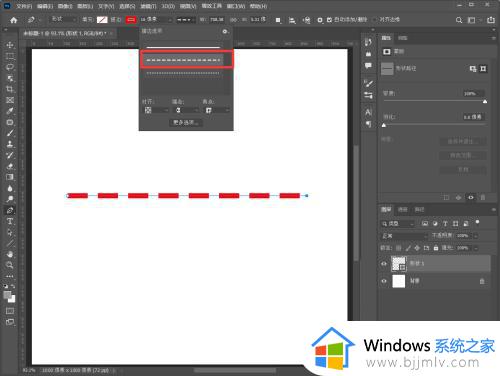Open the tool mode Shape dropdown
The height and width of the screenshot is (376, 500).
tap(63, 20)
